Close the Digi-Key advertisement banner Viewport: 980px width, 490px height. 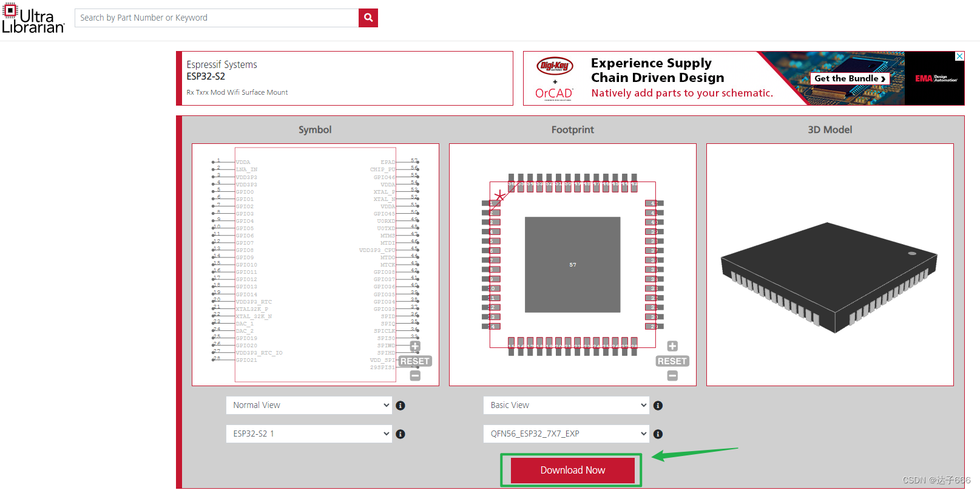pyautogui.click(x=959, y=56)
